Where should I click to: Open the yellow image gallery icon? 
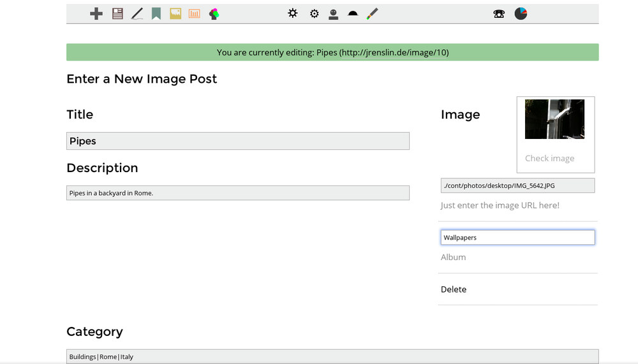tap(175, 13)
